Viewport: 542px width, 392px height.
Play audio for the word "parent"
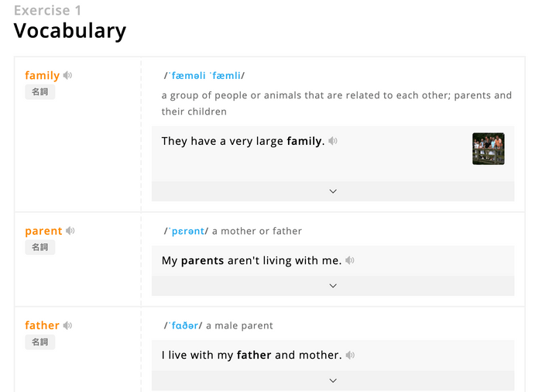tap(70, 231)
